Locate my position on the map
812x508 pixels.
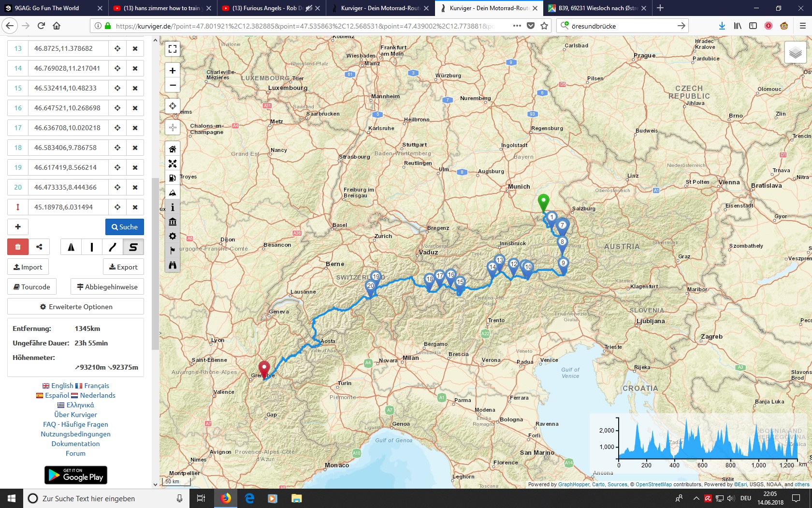[173, 106]
